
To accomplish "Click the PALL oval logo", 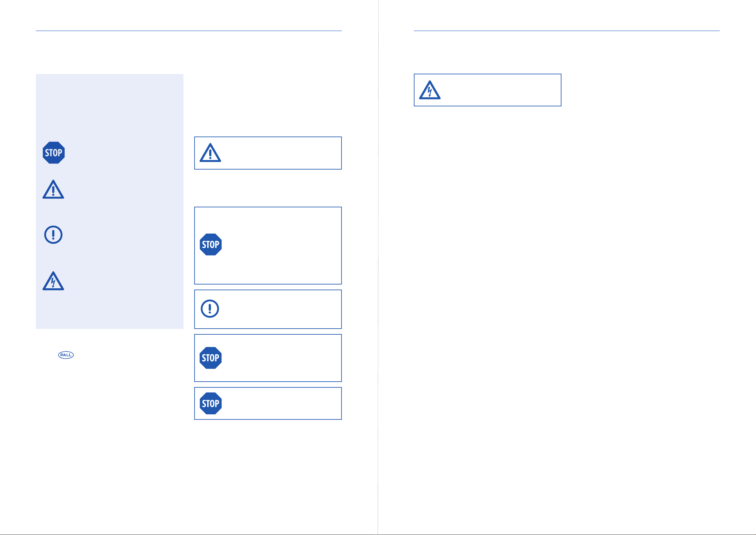I will click(66, 355).
